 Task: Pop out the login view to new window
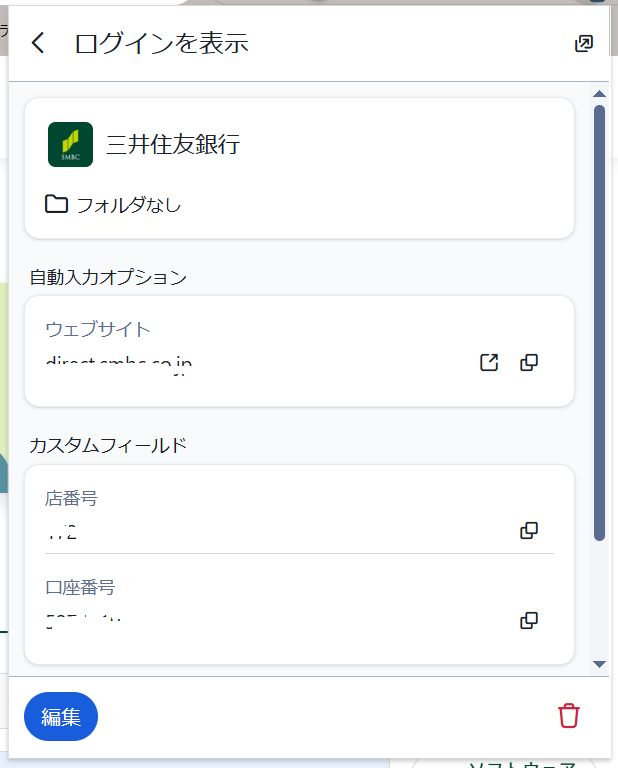[583, 43]
